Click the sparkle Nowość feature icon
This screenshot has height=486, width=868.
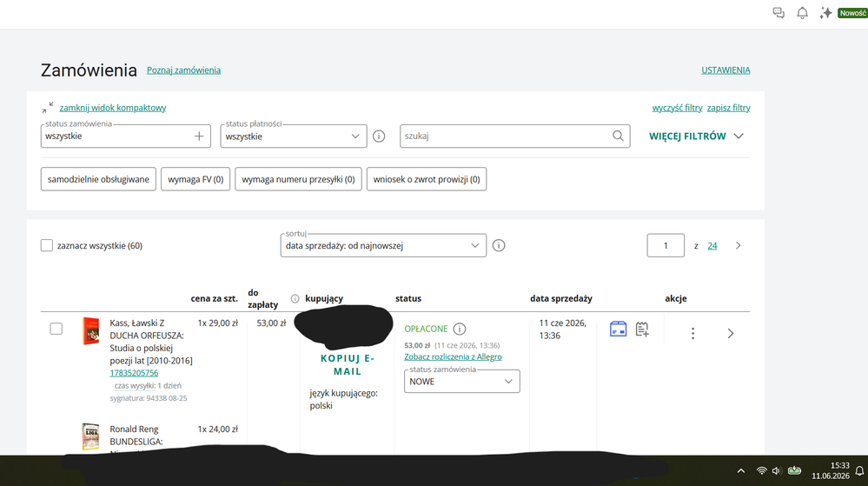(826, 13)
